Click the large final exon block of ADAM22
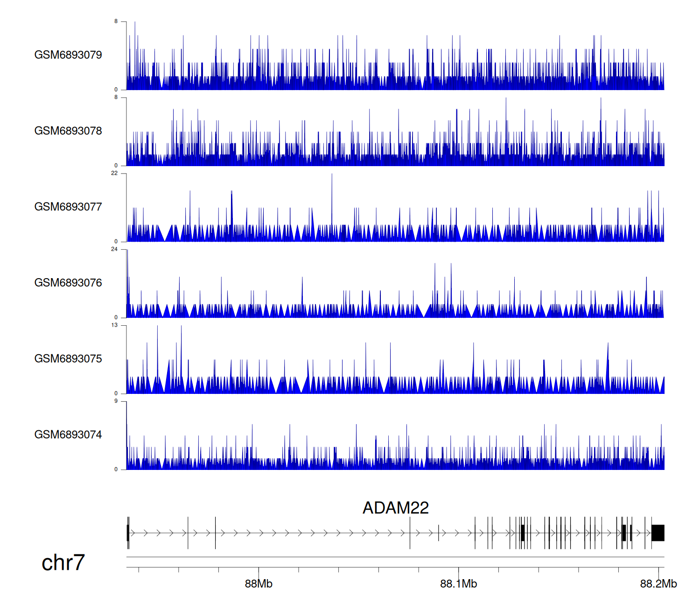 tap(658, 533)
